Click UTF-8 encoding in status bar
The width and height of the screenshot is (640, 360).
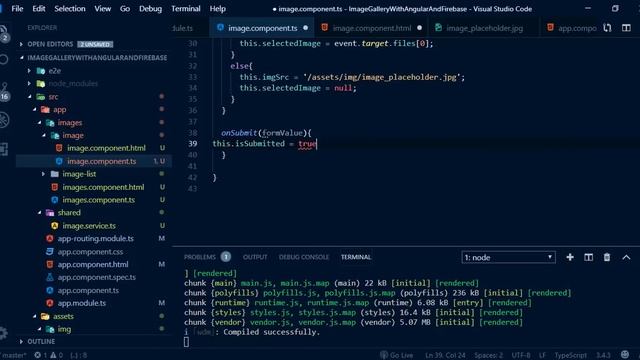(521, 355)
